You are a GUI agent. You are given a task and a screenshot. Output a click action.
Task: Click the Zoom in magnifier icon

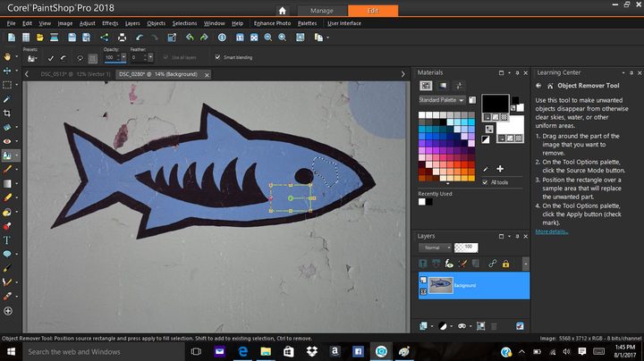tap(282, 38)
